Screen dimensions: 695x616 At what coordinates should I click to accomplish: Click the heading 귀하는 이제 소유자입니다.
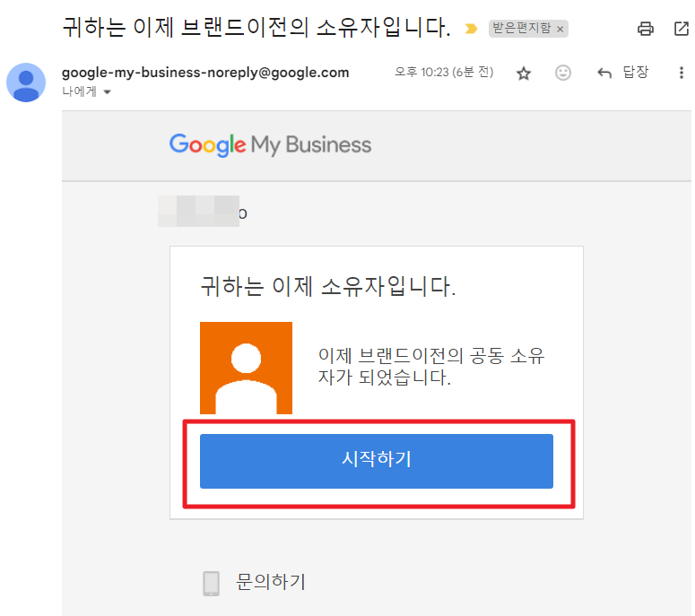coord(328,286)
